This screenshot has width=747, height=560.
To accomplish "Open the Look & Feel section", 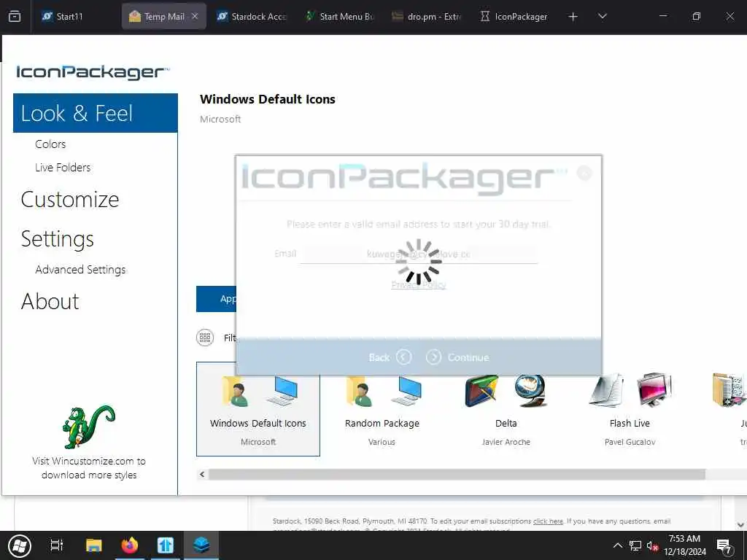I will 96,113.
